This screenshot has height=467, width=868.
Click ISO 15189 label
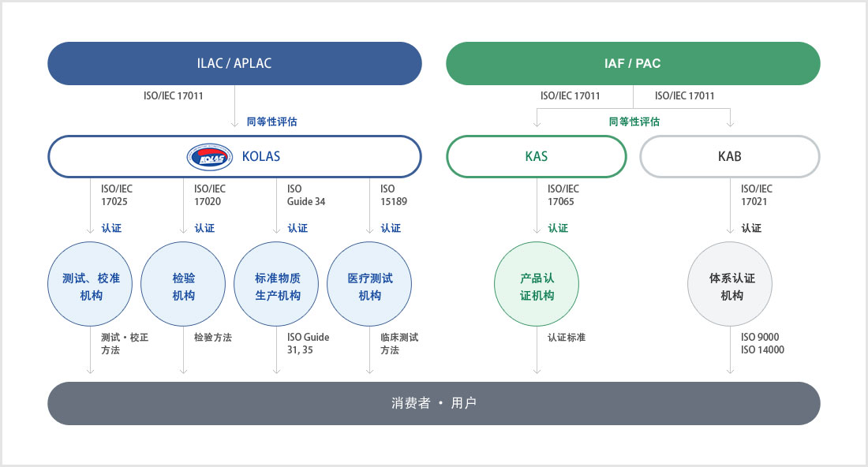[x=394, y=196]
